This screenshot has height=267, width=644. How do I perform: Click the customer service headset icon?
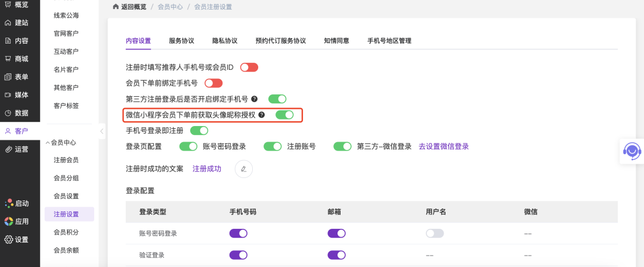pos(631,151)
